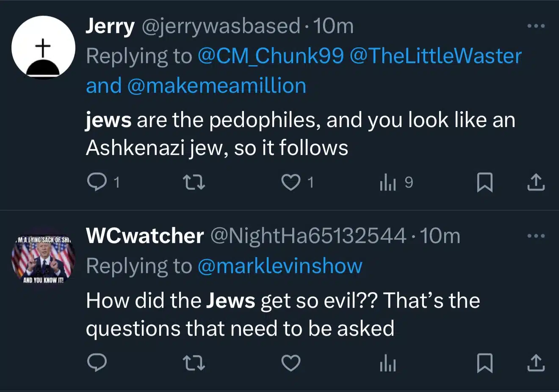
Task: Open more options menu for Jerry's tweet
Action: [536, 26]
